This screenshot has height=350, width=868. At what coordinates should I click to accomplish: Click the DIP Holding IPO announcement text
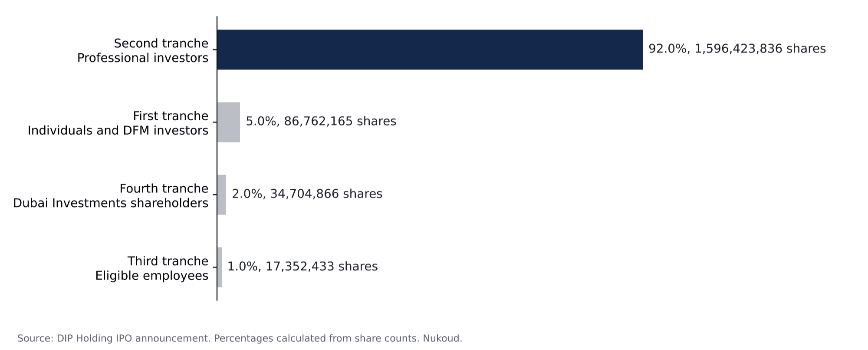point(133,338)
